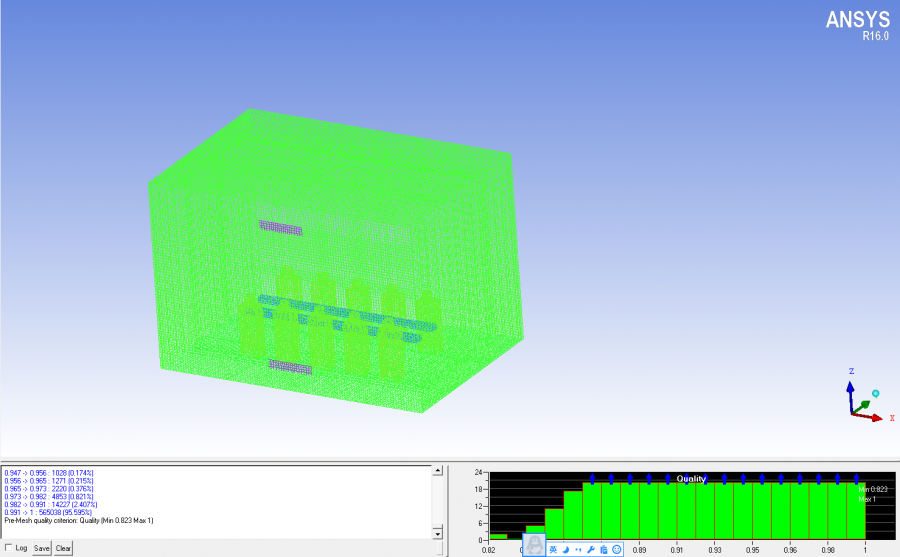Click the Quality title on the histogram
The height and width of the screenshot is (557, 900).
pos(691,478)
